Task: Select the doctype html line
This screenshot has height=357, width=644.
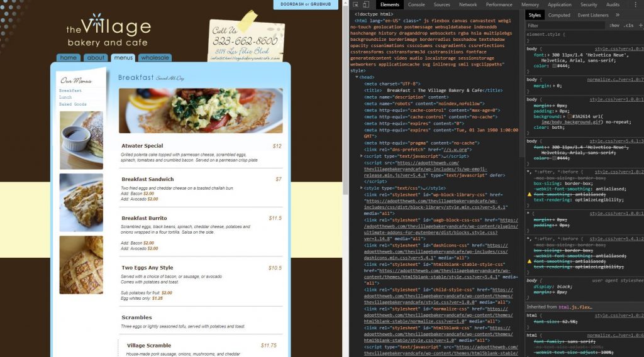Action: click(x=374, y=14)
